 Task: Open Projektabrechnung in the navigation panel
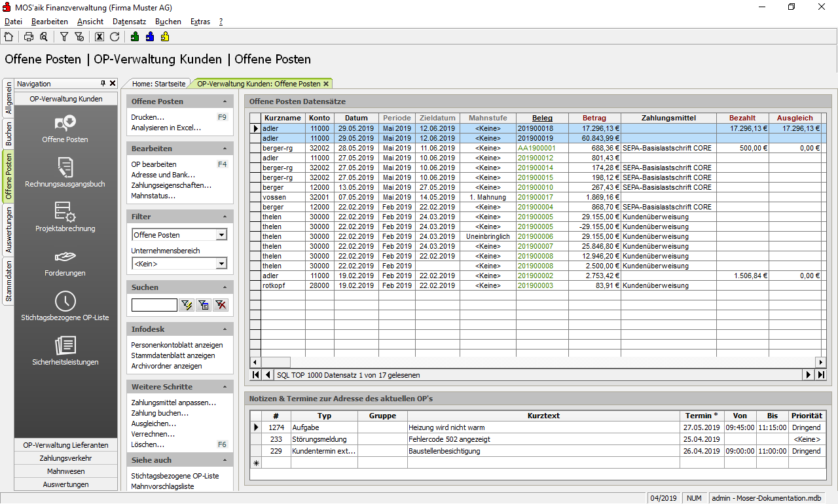click(65, 217)
